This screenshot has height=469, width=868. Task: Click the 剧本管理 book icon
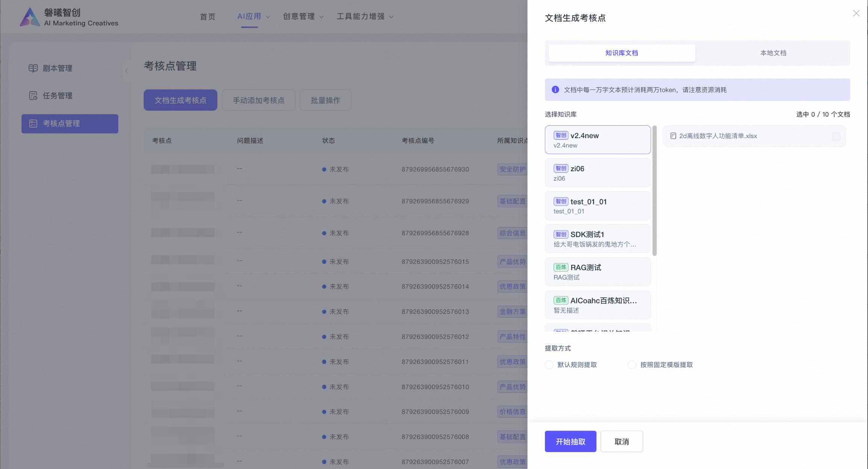(33, 68)
